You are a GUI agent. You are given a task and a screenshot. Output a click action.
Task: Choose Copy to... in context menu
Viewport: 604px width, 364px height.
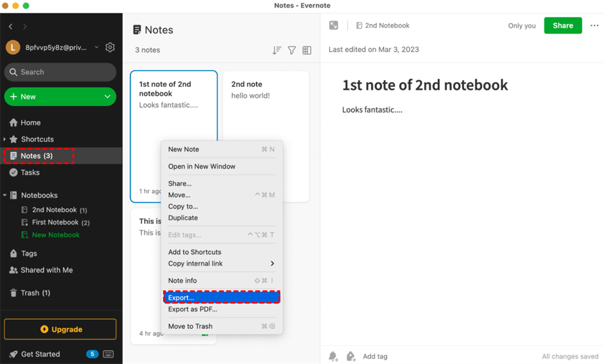(222, 206)
